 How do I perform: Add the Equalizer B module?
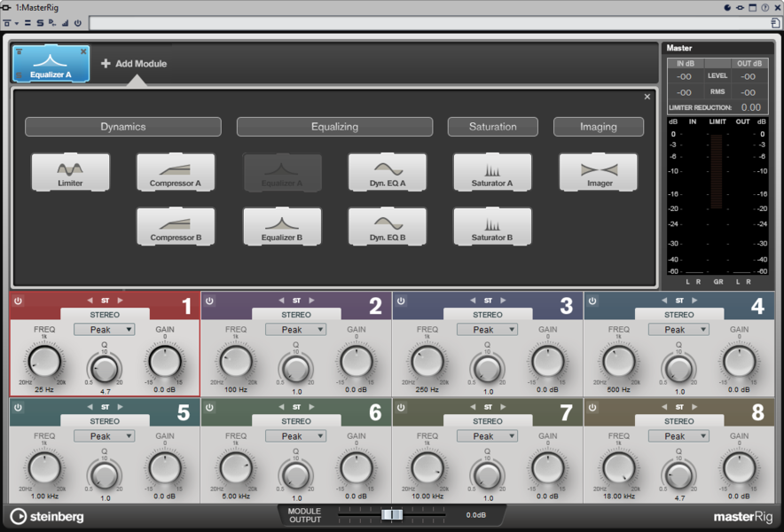[282, 226]
